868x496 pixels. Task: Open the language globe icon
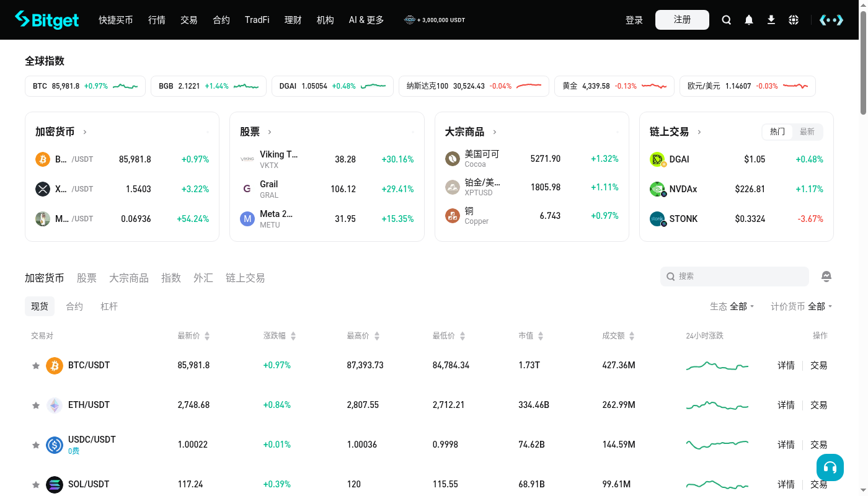tap(794, 20)
